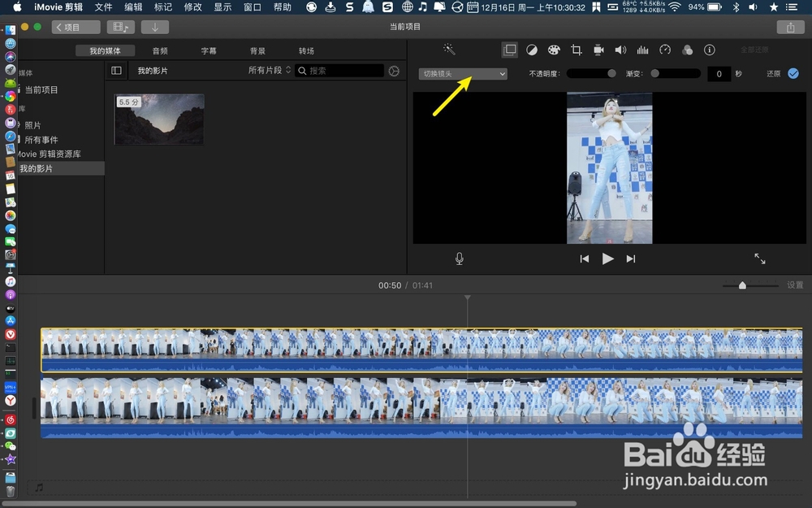This screenshot has width=812, height=508.
Task: Open Trash in the Dock
Action: click(x=11, y=492)
